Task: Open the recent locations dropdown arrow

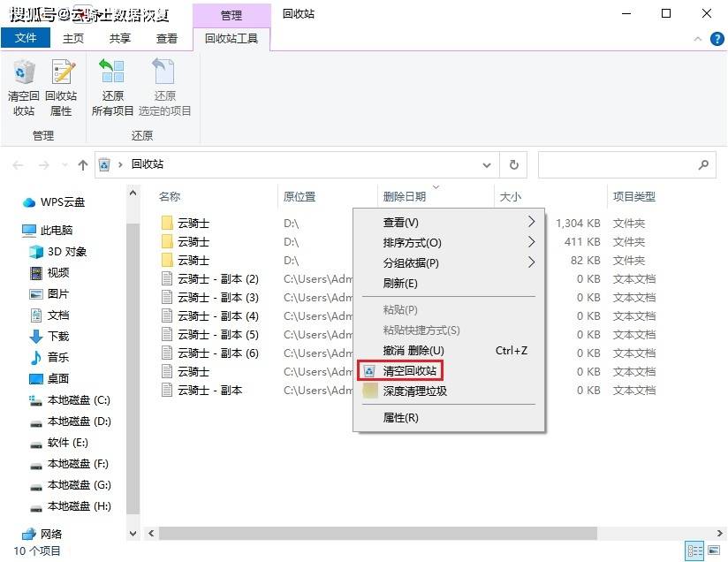Action: [x=64, y=165]
